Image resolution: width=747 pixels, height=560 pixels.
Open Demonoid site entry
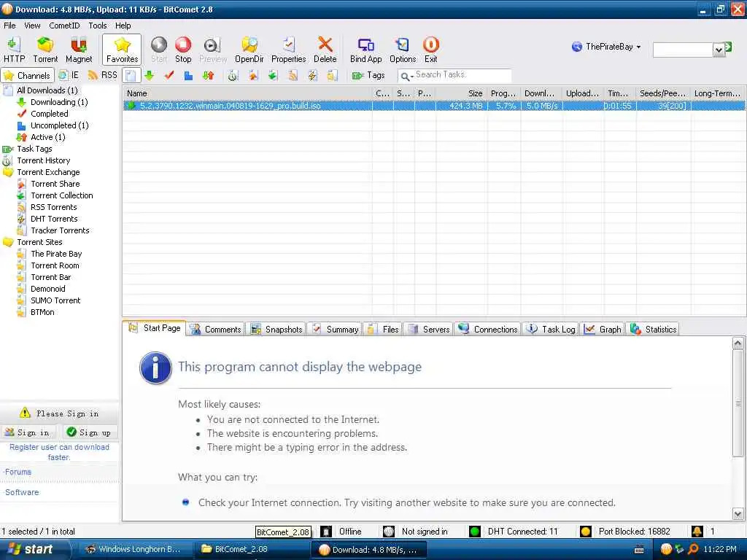point(48,289)
